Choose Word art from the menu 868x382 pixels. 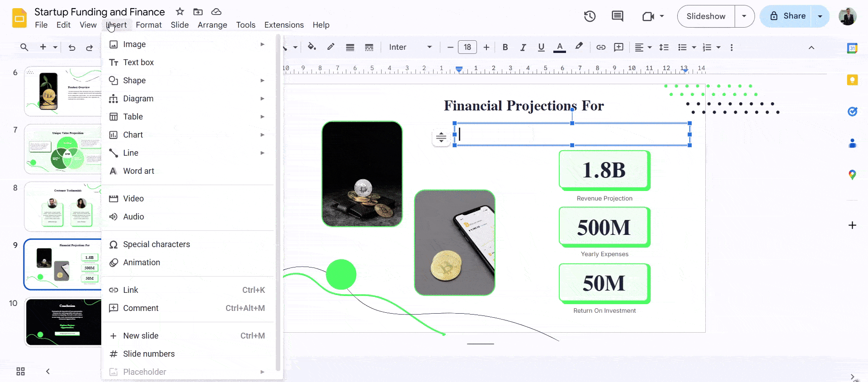point(138,171)
